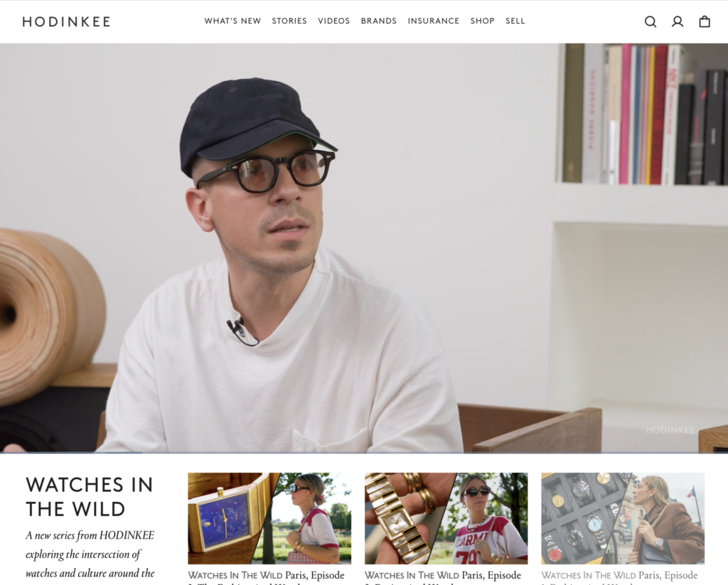Open third Watches In The Wild Paris episode title

click(x=620, y=577)
